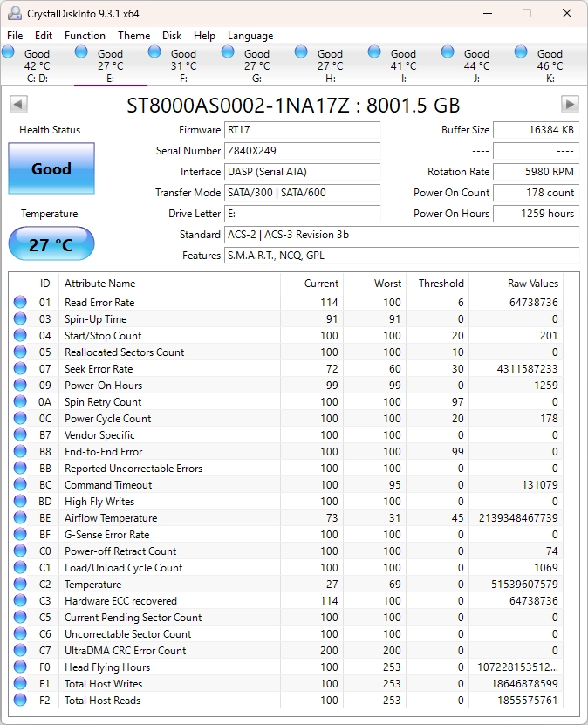Click the 27 °C temperature button
The width and height of the screenshot is (588, 725).
point(51,244)
